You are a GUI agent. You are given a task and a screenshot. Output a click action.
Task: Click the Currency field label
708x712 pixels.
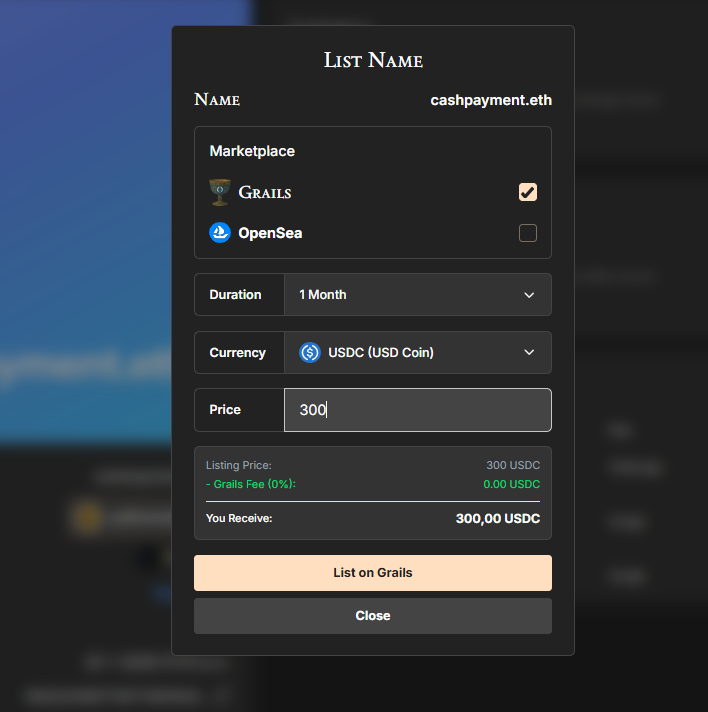pos(238,353)
